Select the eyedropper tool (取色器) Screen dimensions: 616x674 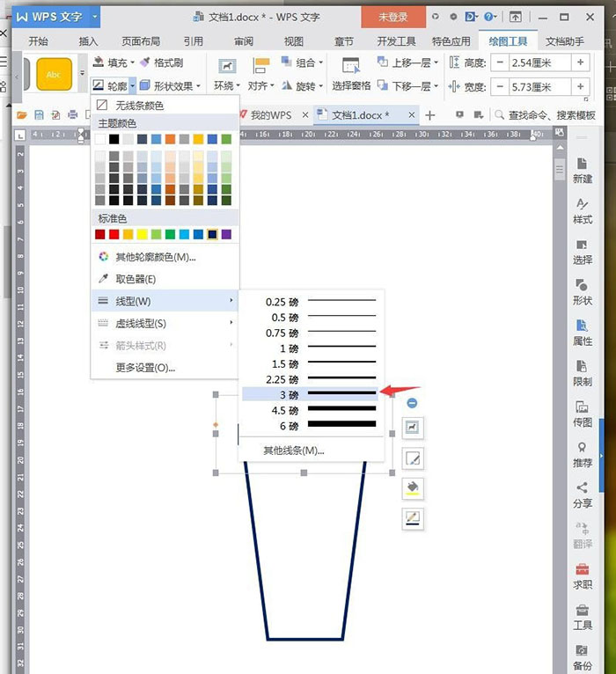point(136,279)
